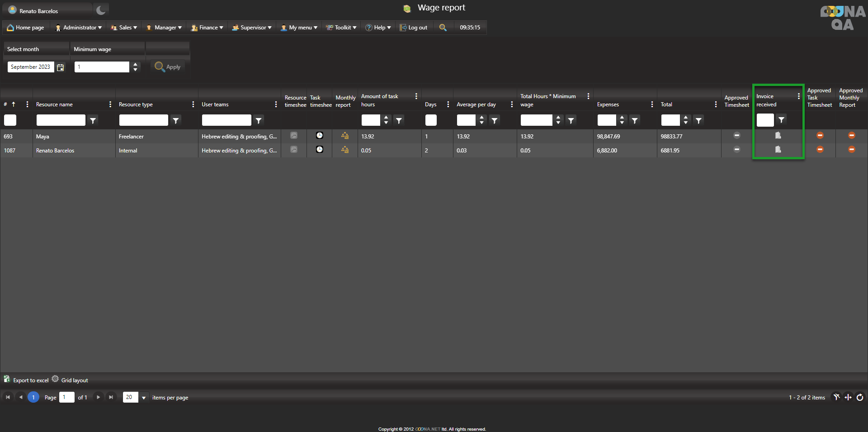Click the search magnifier in the menu bar
The image size is (868, 432).
pyautogui.click(x=443, y=28)
